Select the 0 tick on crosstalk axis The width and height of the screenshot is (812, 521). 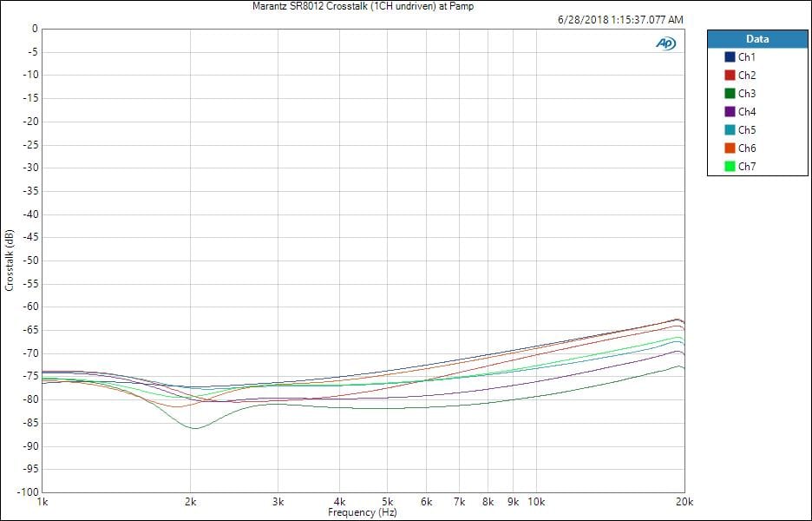pyautogui.click(x=34, y=29)
